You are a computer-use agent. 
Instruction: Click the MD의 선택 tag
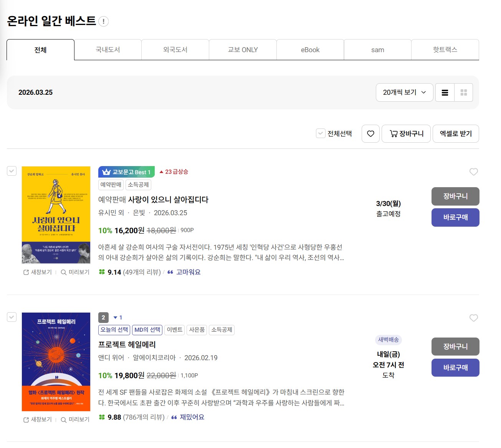(x=147, y=330)
